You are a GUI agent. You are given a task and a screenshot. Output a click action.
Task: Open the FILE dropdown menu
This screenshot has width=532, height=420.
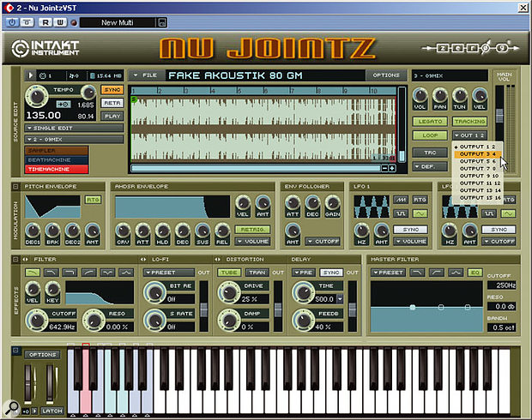(x=146, y=75)
